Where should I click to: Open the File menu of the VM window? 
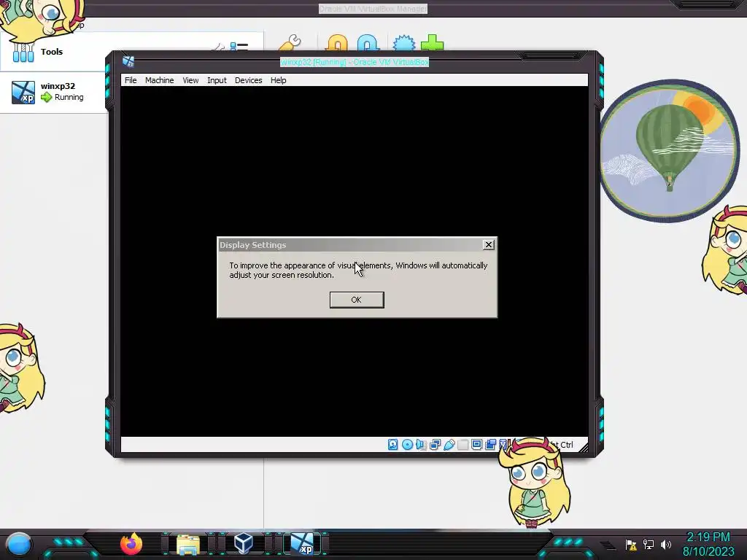pos(131,80)
